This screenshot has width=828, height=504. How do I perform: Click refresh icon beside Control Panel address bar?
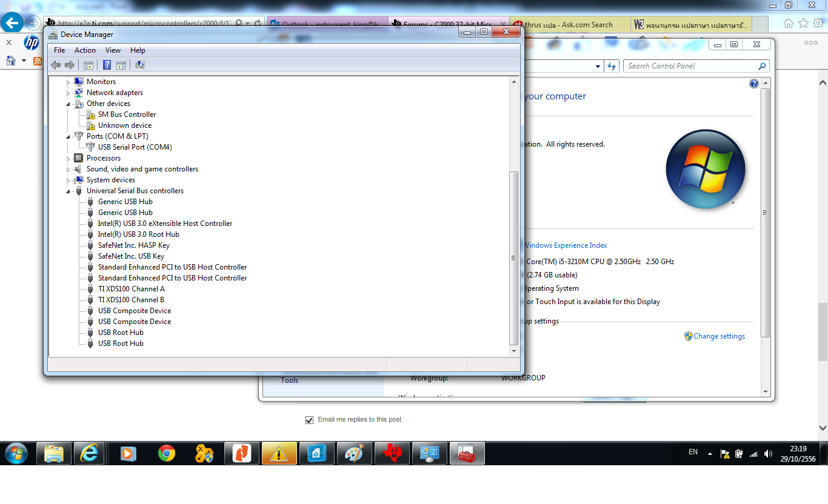pos(612,66)
